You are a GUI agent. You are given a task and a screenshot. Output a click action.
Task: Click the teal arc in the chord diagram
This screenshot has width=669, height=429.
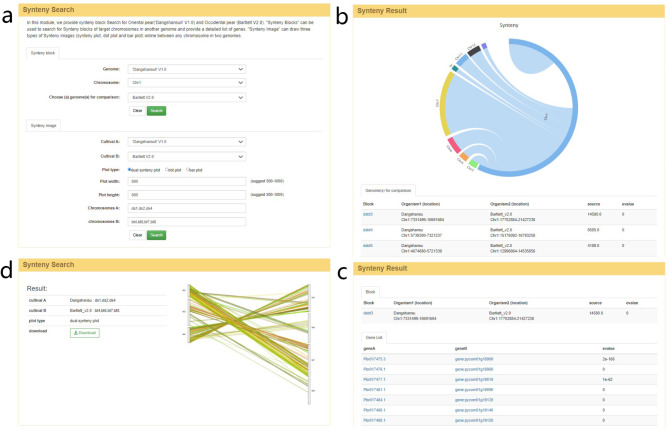tap(455, 68)
